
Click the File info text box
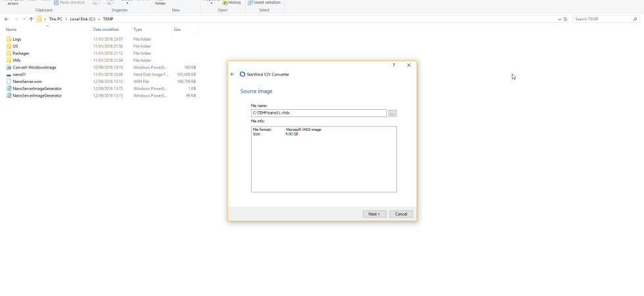coord(323,159)
